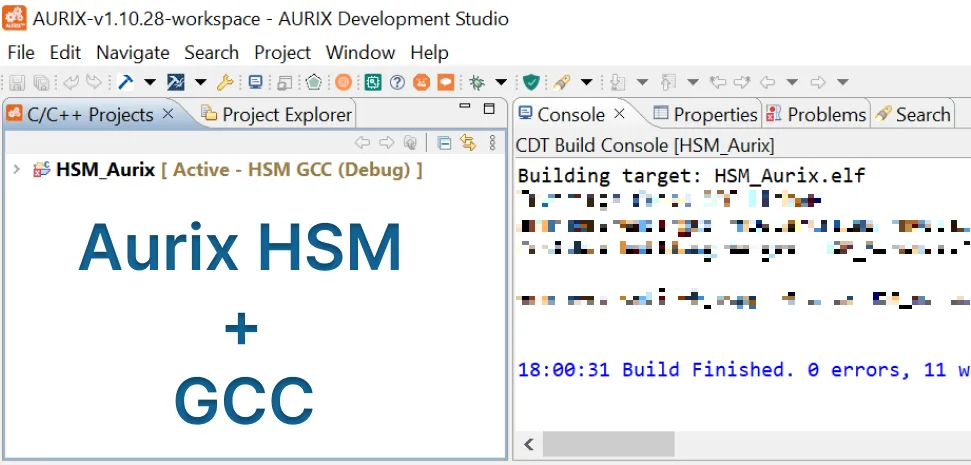Click the flashlight search toolbar icon

562,82
